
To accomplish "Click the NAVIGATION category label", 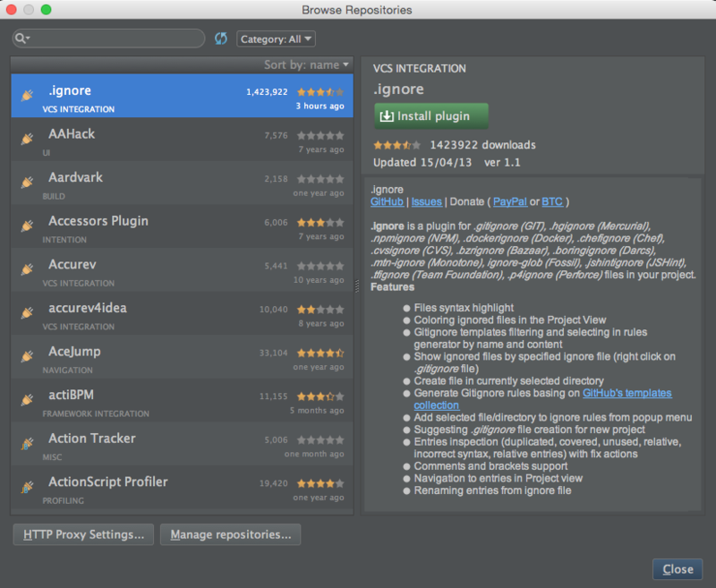I will pyautogui.click(x=68, y=371).
